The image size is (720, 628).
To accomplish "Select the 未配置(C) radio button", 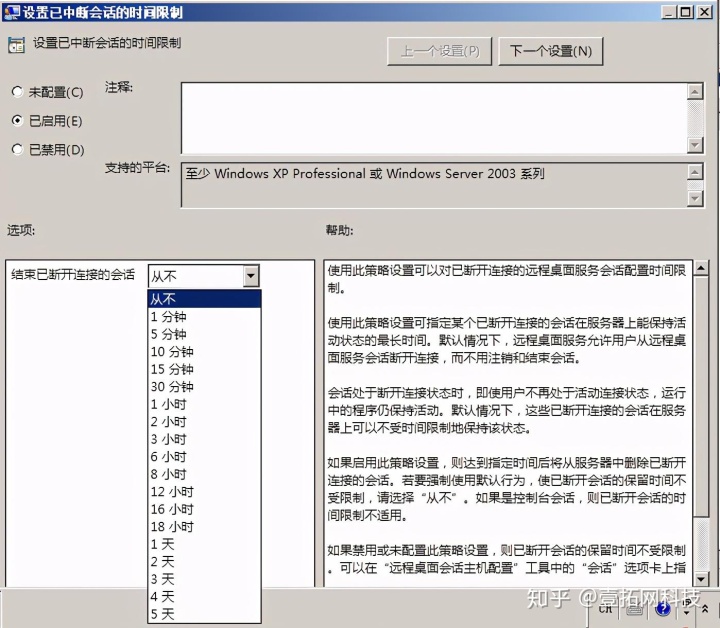I will click(17, 92).
